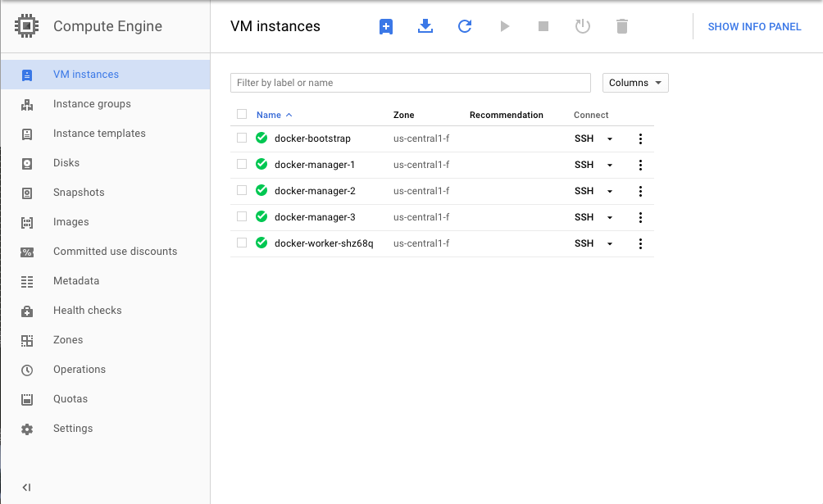Click the create instance icon
Image resolution: width=823 pixels, height=504 pixels.
pyautogui.click(x=386, y=26)
